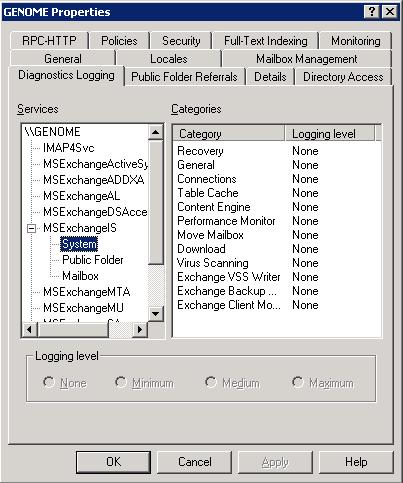Sort by the Category column header

coord(229,134)
